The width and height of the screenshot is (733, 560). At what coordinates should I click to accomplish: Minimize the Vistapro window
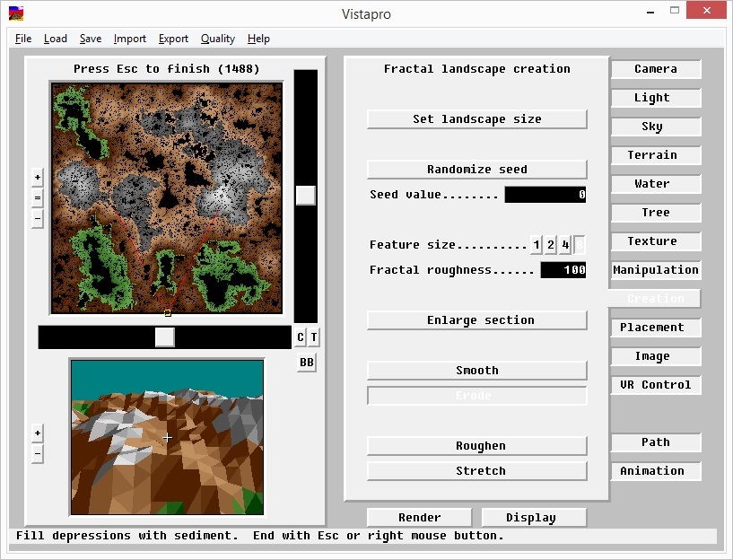[x=650, y=12]
